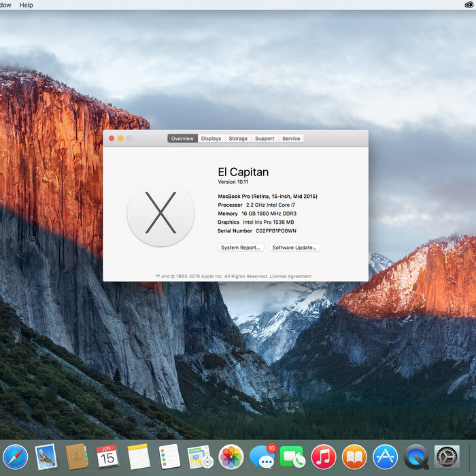The image size is (476, 476).
Task: Select the serial number C02PPB1PG8WN
Action: coord(276,231)
